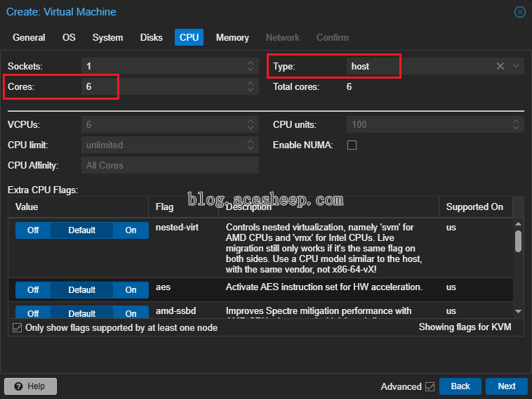Viewport: 532px width, 399px height.
Task: Increase the VCPUs value
Action: pyautogui.click(x=251, y=122)
